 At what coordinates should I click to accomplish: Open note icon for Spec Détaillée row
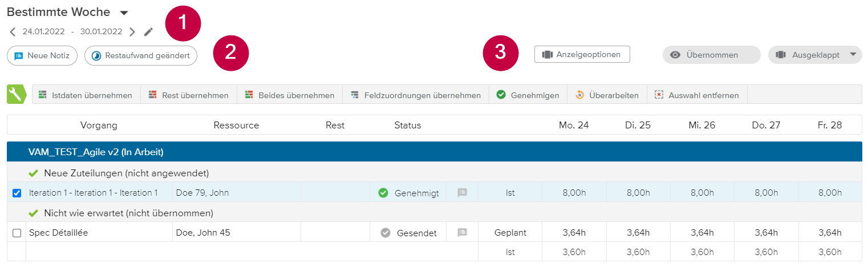(463, 233)
